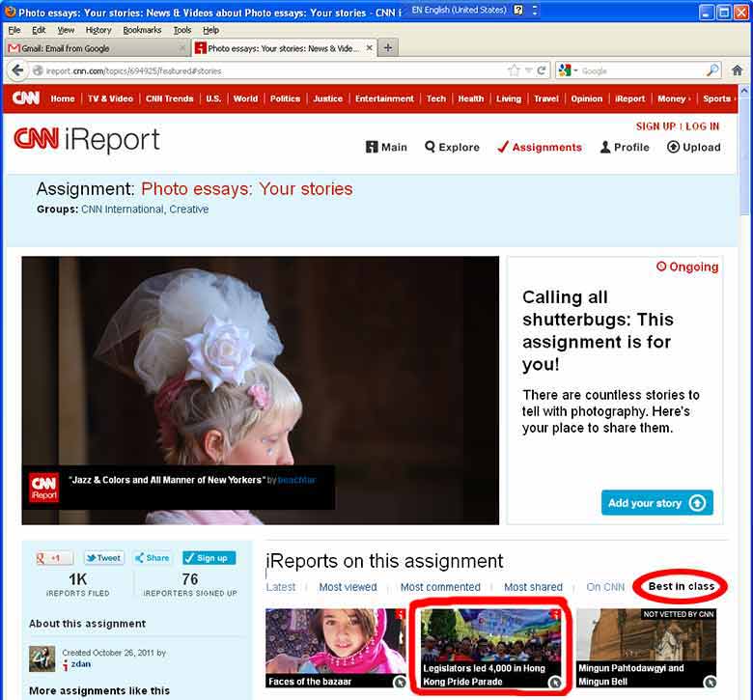Open the View menu
The width and height of the screenshot is (753, 700).
click(66, 30)
